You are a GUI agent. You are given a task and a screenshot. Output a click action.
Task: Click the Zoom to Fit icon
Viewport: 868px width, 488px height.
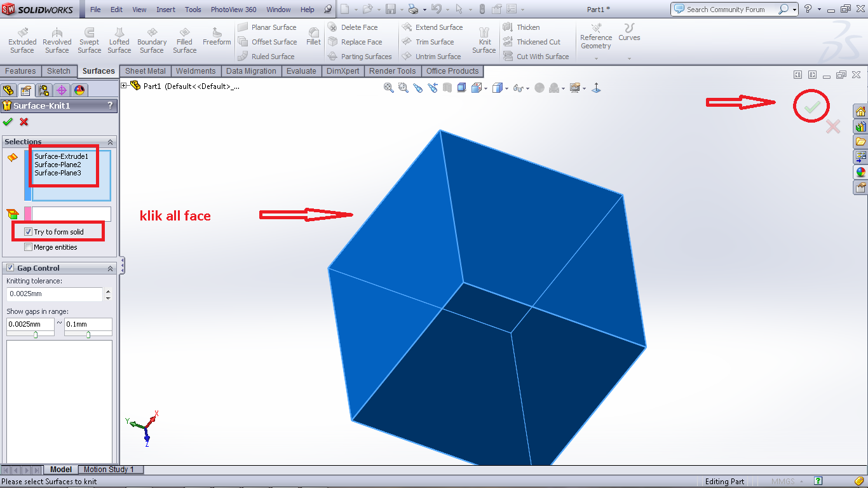pyautogui.click(x=389, y=88)
